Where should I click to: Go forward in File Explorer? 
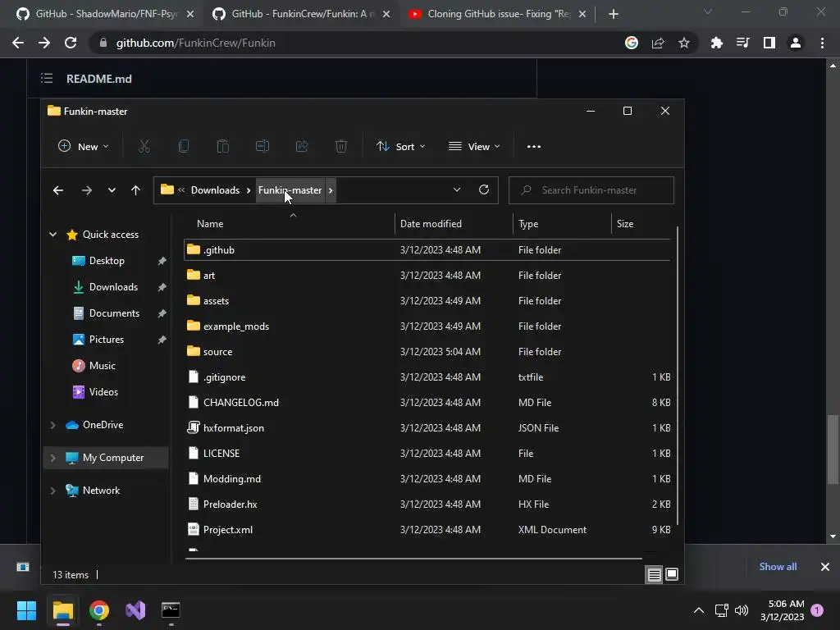pyautogui.click(x=87, y=190)
